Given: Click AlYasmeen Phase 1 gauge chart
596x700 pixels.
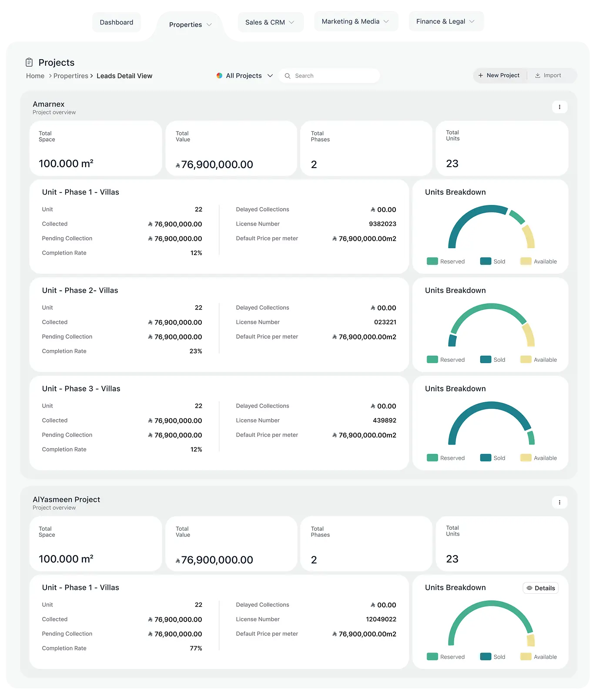Looking at the screenshot, I should 491,623.
